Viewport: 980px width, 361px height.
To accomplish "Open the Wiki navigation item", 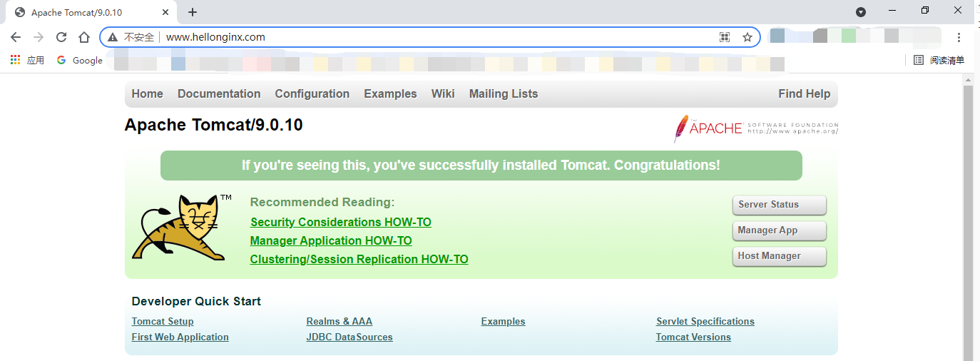I will pos(443,93).
